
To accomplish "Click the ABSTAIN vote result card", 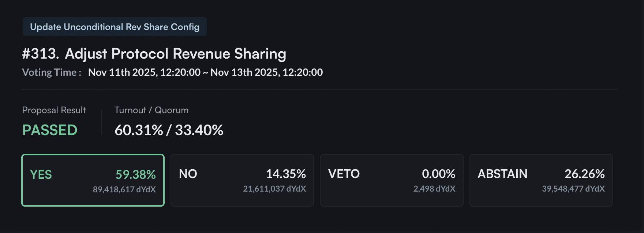I will tap(541, 180).
